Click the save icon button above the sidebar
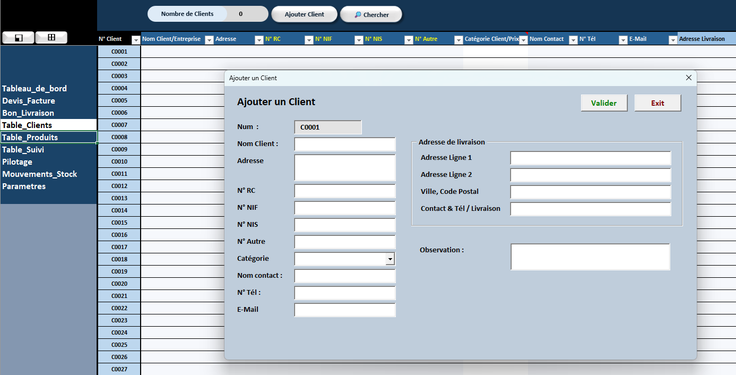The image size is (736, 375). [18, 38]
